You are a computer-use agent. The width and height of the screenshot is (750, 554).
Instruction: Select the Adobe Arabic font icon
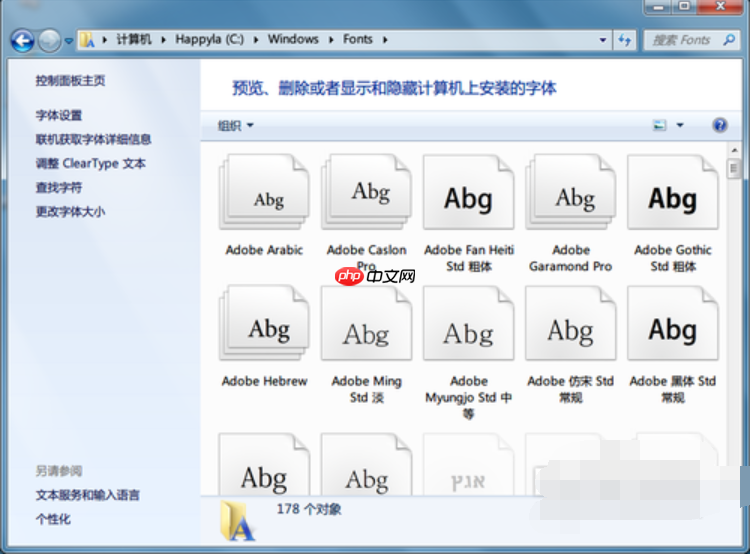click(265, 192)
